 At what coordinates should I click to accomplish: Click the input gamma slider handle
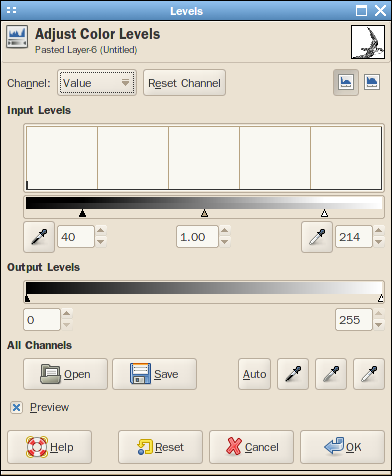tap(204, 213)
